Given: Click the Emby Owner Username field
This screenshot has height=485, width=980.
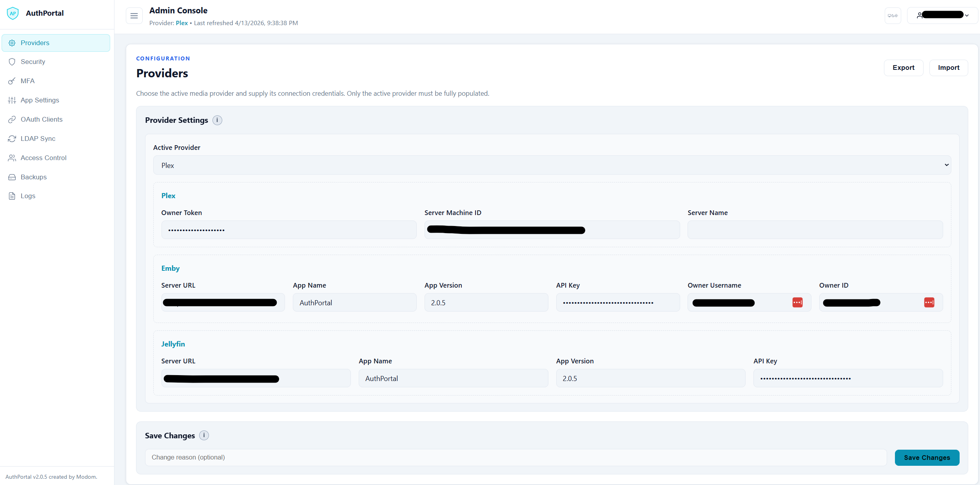Looking at the screenshot, I should click(x=749, y=303).
